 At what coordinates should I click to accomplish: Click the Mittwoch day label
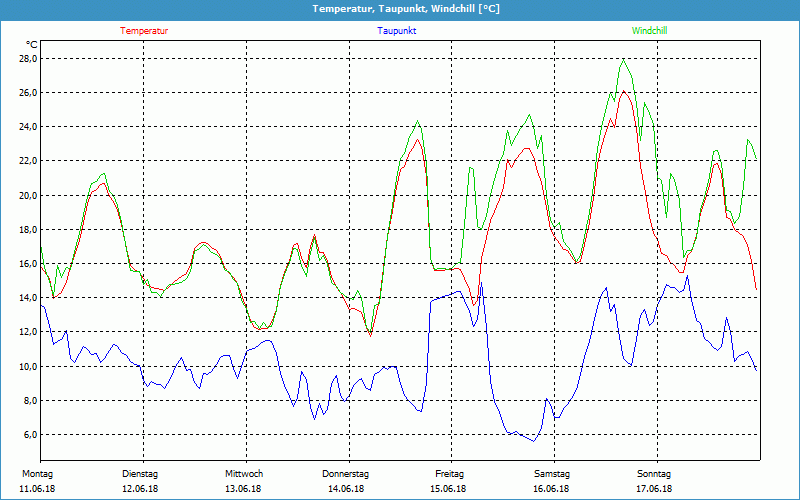[x=244, y=474]
